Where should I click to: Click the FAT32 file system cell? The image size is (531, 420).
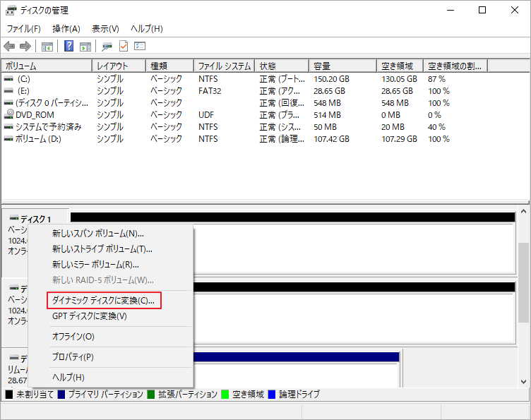point(210,91)
